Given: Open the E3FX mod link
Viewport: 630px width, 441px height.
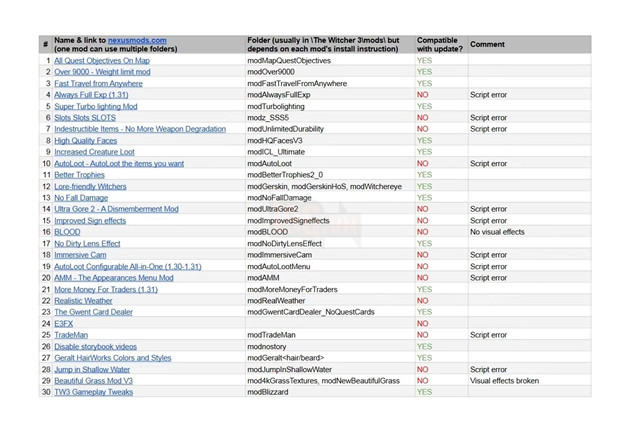Looking at the screenshot, I should click(63, 324).
